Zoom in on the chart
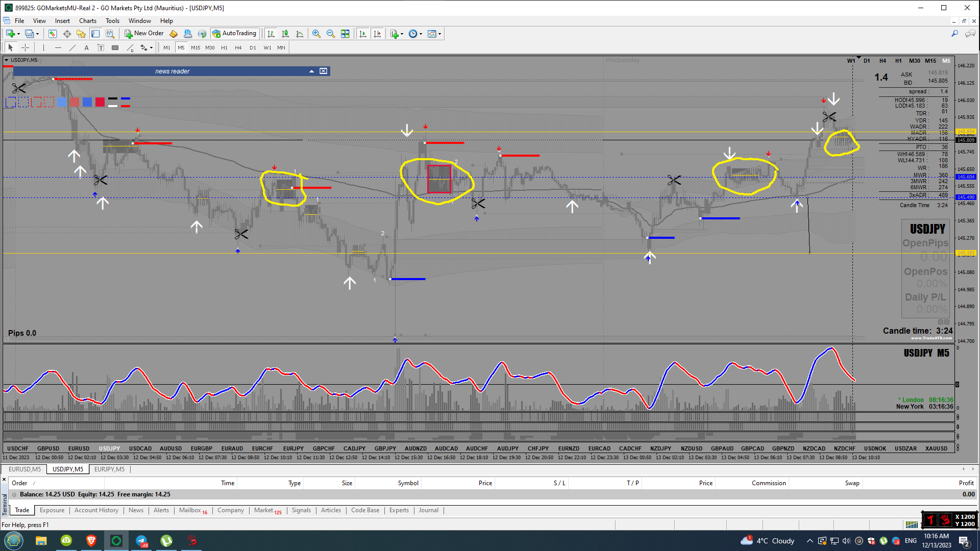980x551 pixels. pos(316,34)
